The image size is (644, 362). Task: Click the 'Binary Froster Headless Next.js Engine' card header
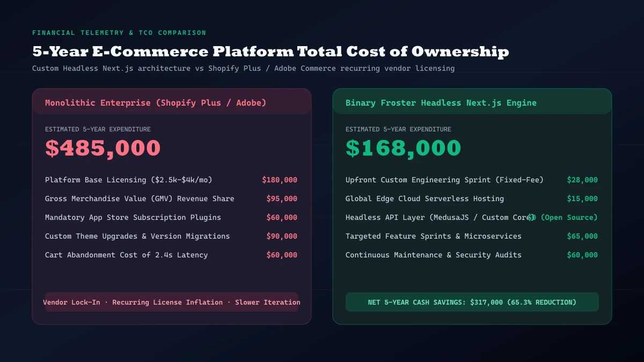click(472, 102)
